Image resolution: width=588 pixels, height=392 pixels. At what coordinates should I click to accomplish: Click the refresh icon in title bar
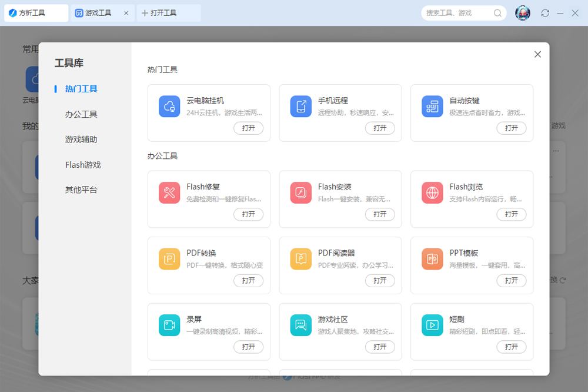545,13
